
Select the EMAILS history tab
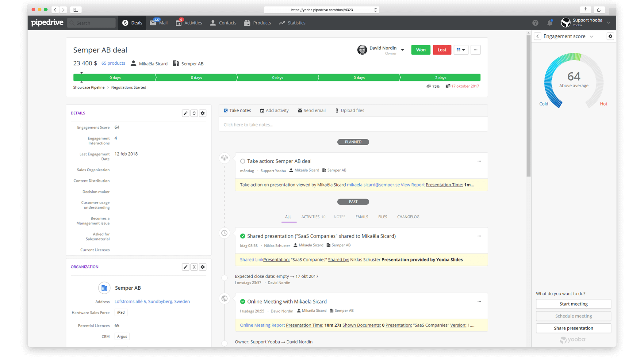coord(362,217)
